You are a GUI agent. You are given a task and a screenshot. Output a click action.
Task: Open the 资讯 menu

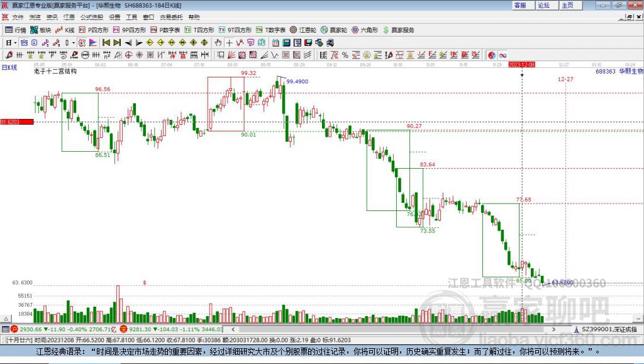pyautogui.click(x=52, y=17)
